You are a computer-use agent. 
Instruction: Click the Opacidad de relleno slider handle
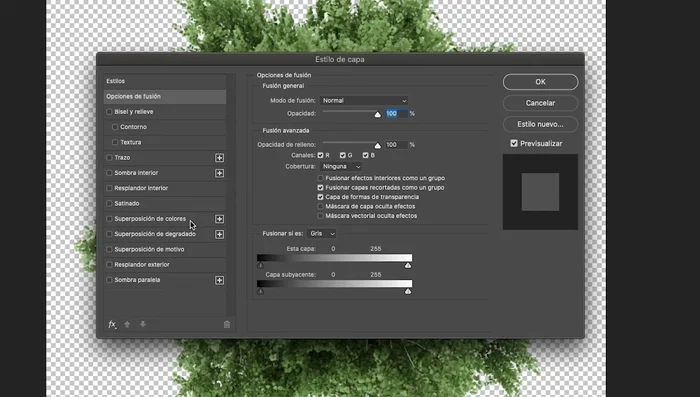(x=378, y=146)
